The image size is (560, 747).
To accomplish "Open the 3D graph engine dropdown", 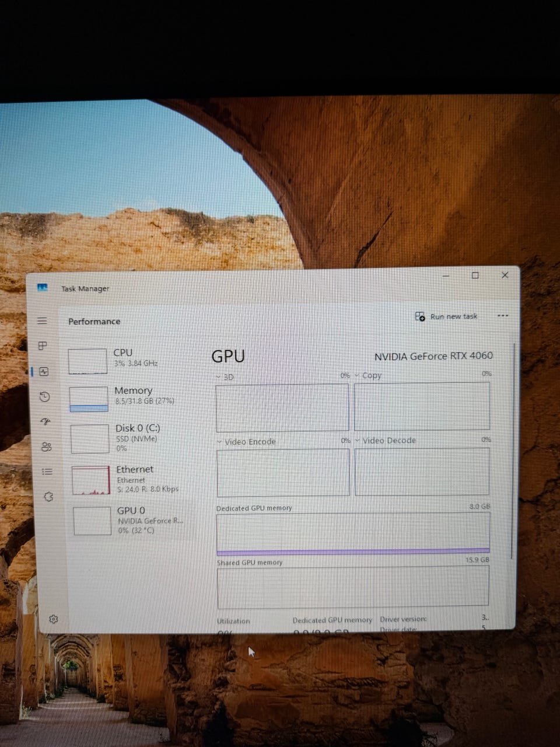I will point(225,378).
